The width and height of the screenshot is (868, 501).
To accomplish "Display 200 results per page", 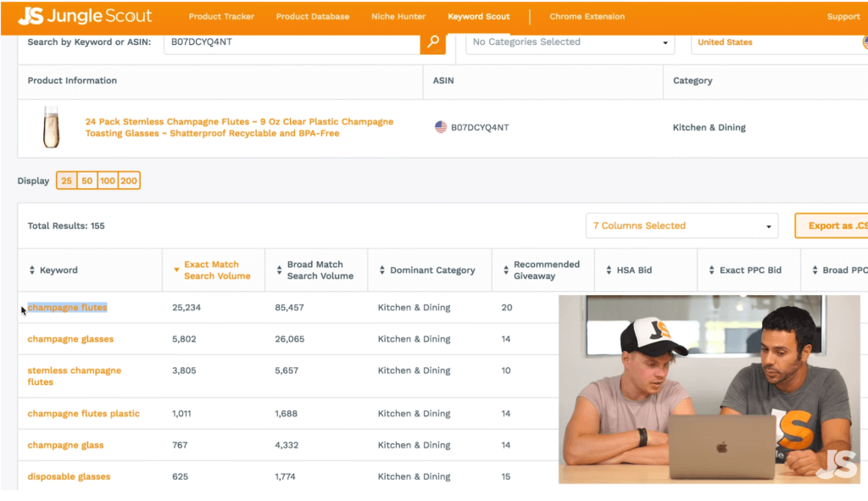I will (129, 181).
